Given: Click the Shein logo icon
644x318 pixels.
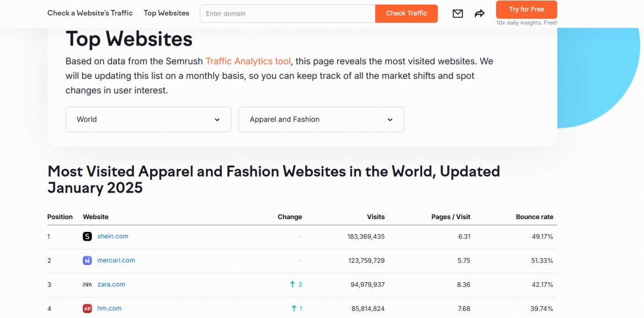Looking at the screenshot, I should [87, 236].
